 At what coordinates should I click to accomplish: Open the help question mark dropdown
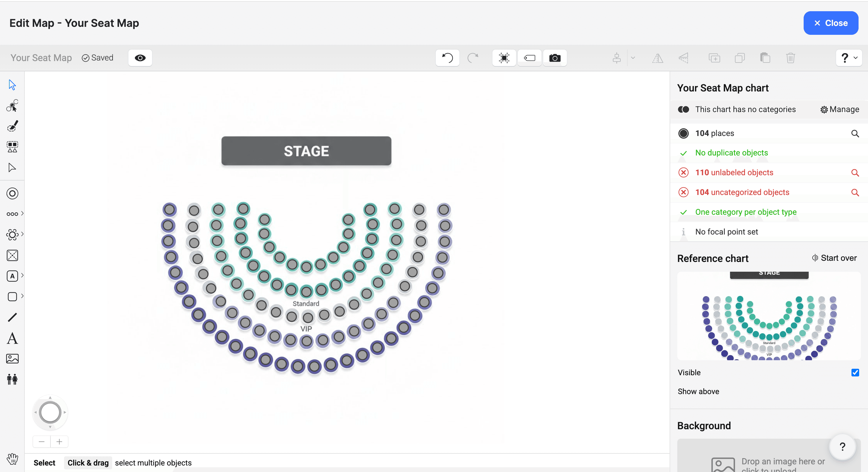click(849, 58)
